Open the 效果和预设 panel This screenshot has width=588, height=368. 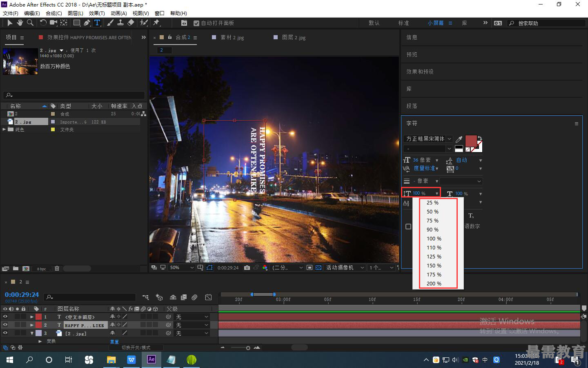click(x=420, y=72)
